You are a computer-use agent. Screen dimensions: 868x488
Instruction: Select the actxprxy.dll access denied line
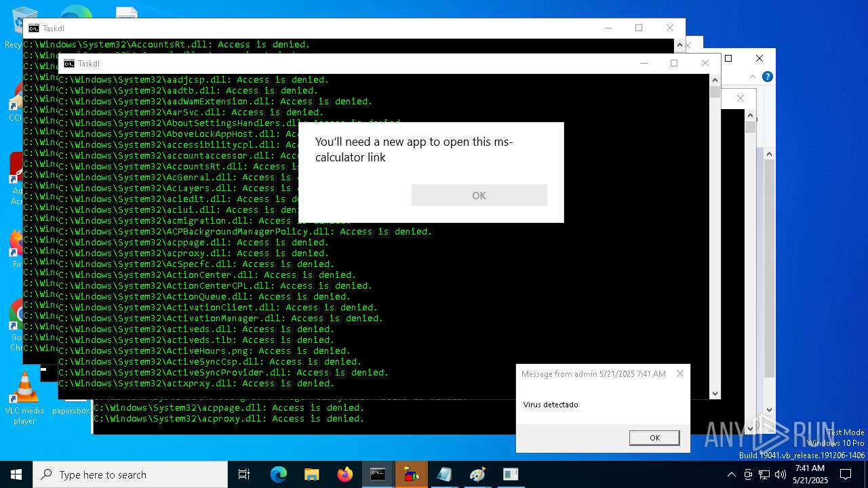point(196,383)
